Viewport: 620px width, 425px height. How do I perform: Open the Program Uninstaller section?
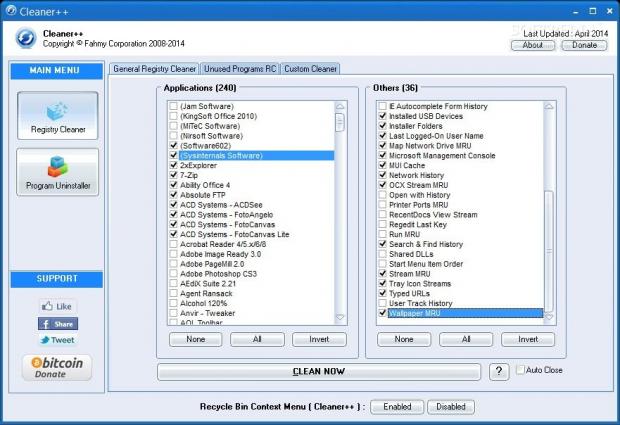coord(58,172)
